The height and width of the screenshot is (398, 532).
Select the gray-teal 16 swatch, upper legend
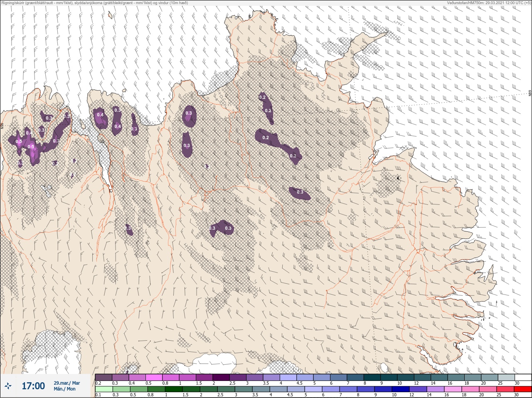click(x=456, y=377)
